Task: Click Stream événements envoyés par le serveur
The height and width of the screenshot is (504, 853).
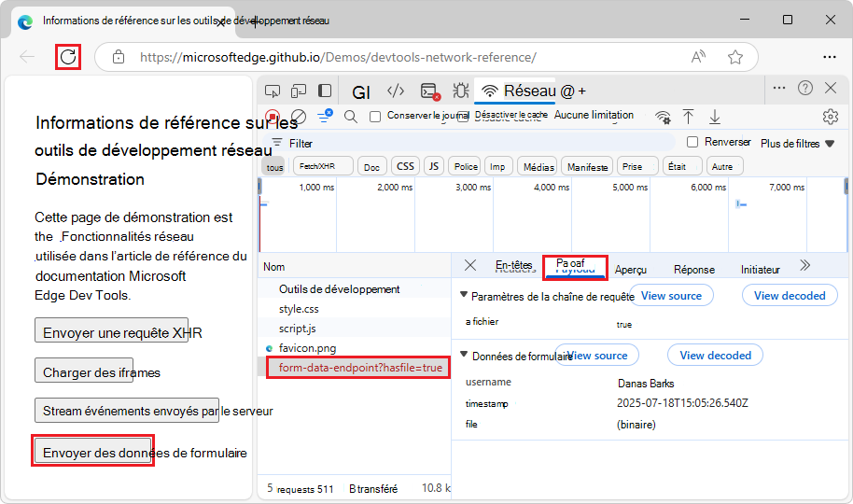Action: [127, 410]
